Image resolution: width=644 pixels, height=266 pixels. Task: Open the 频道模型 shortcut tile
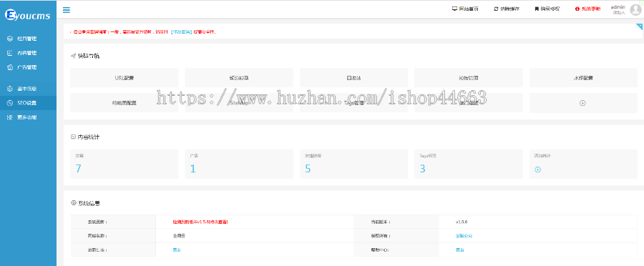[x=239, y=77]
